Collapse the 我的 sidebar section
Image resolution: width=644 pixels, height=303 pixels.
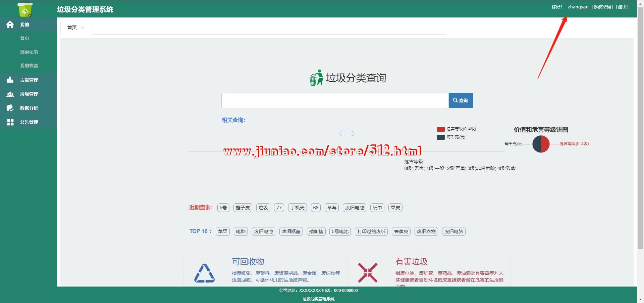tap(24, 25)
